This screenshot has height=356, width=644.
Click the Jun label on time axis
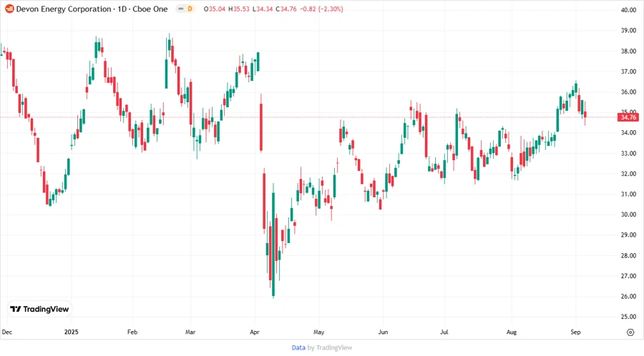pyautogui.click(x=383, y=332)
